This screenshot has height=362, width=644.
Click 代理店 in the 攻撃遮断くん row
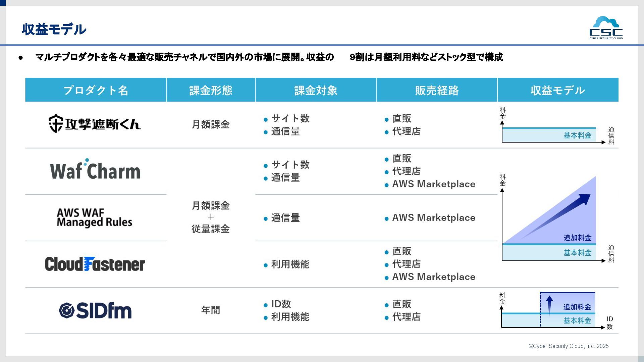407,131
